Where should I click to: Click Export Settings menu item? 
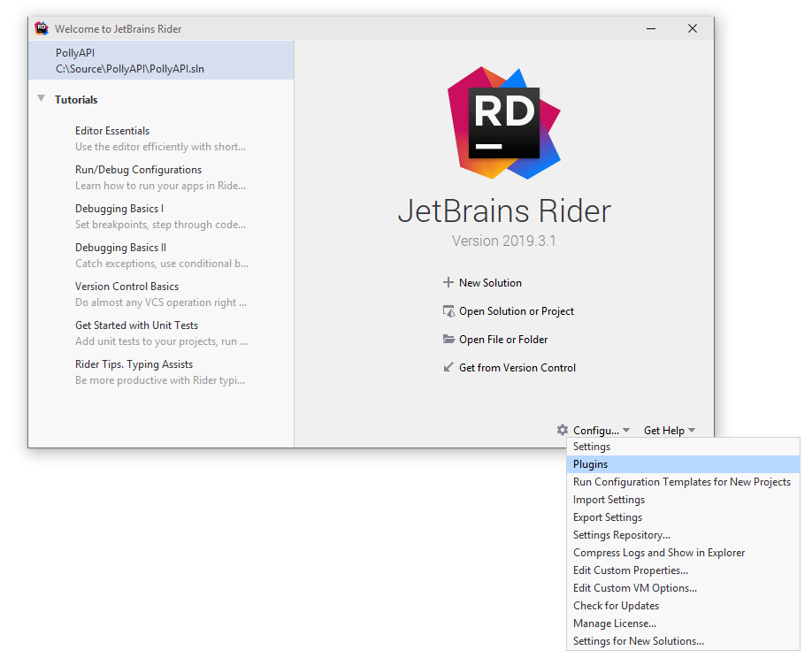(608, 517)
